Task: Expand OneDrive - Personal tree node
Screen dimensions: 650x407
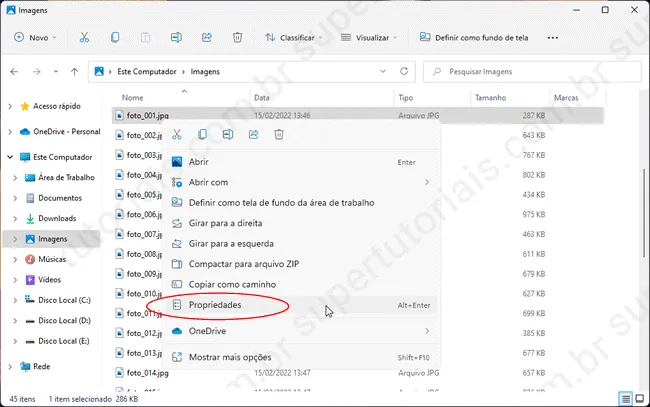Action: [10, 132]
